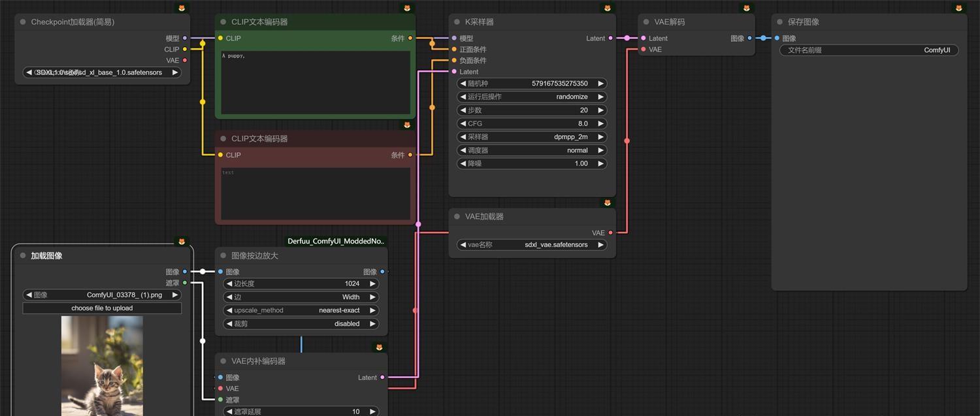Screen dimensions: 980x416
Task: Click the negative prompt text box in red CLIP node
Action: 316,194
